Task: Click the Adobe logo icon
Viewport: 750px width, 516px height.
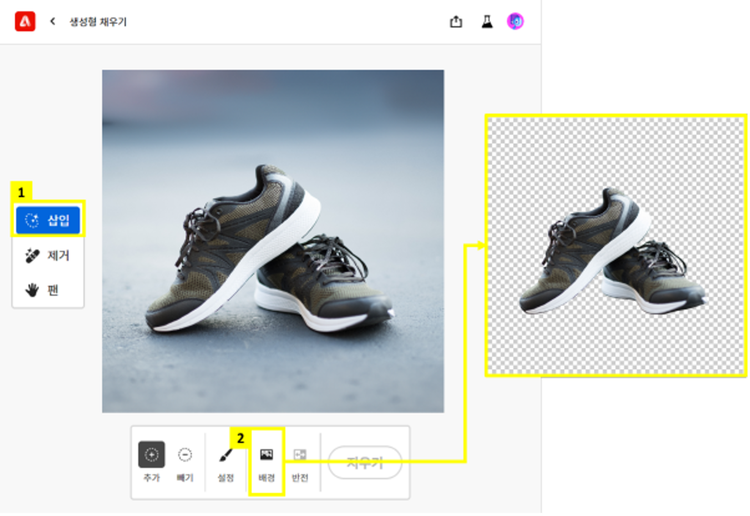Action: pyautogui.click(x=25, y=22)
